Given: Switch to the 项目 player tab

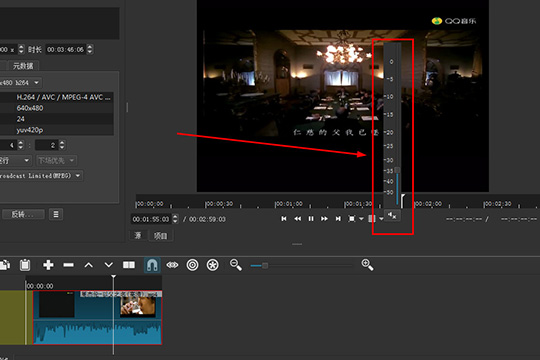Looking at the screenshot, I should coord(160,236).
